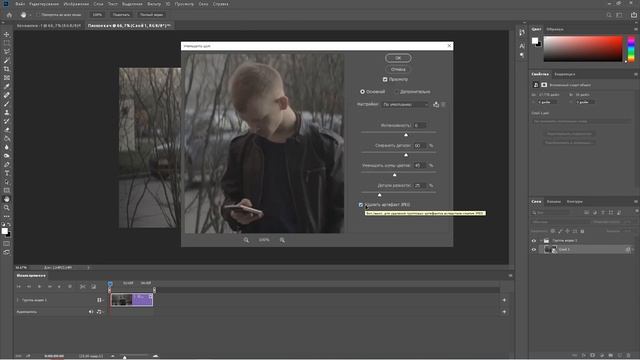Swap foreground and background colors in toolbar

coord(9,225)
